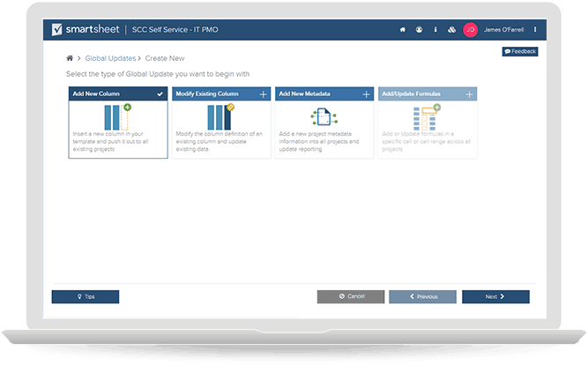The image size is (588, 366).
Task: Open the home icon in header bar
Action: 402,30
